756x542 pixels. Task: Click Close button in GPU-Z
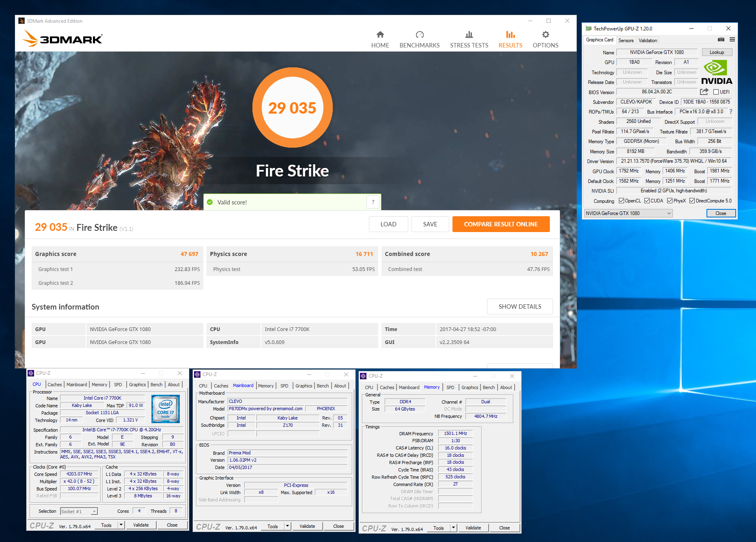(x=721, y=213)
